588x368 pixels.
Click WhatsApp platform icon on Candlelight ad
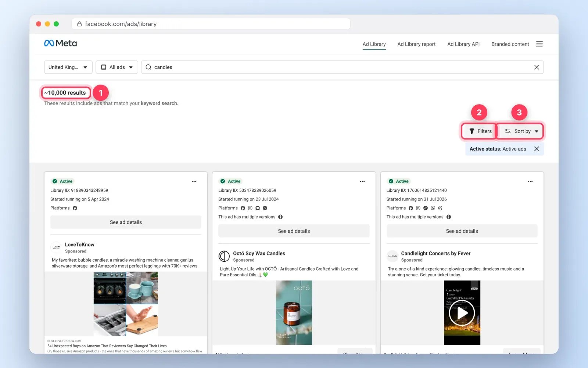click(x=433, y=208)
